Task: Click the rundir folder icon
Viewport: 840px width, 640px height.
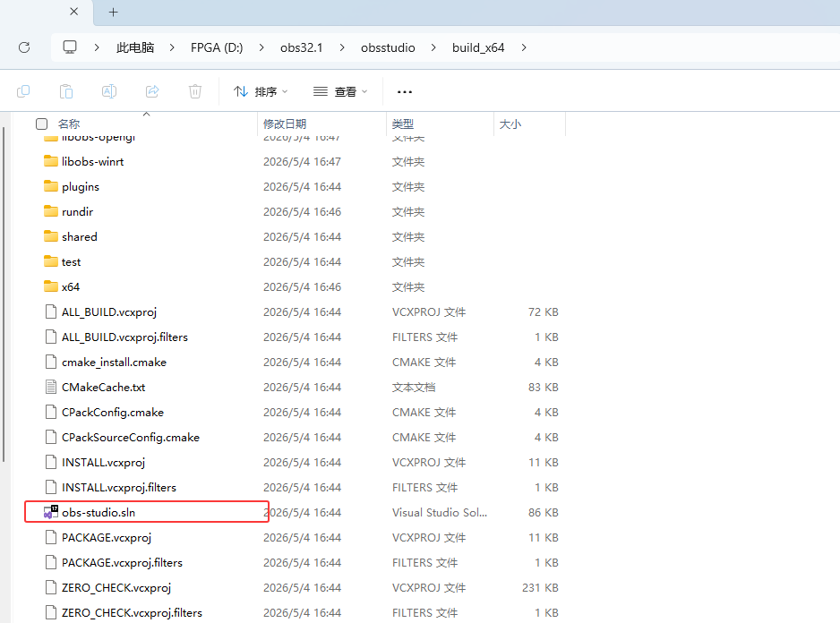Action: click(51, 211)
